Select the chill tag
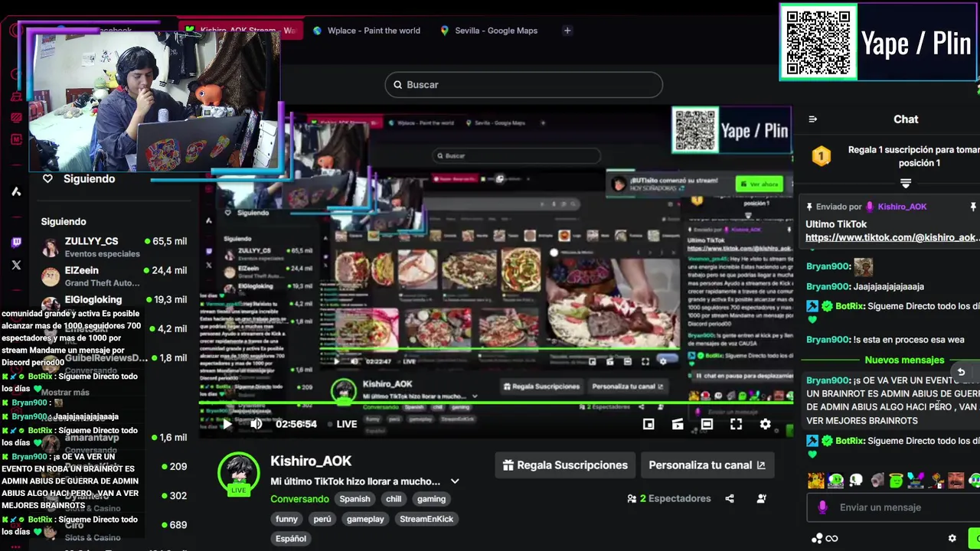The image size is (980, 551). 394,499
